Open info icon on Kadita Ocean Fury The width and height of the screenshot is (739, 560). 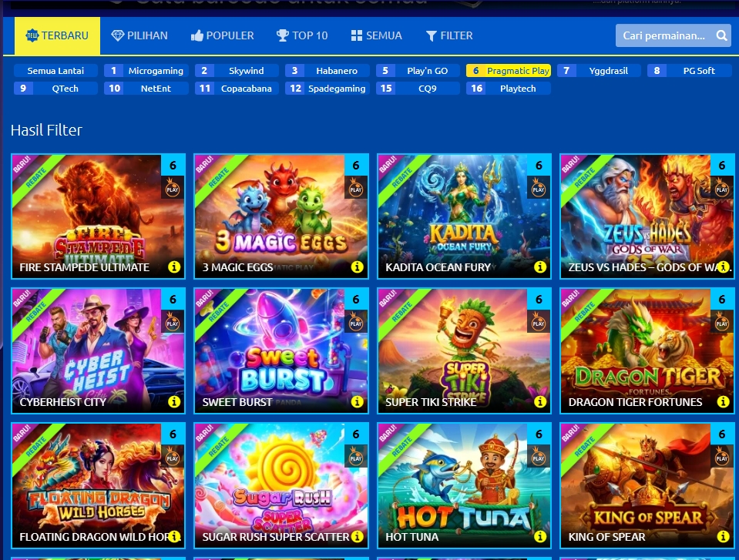pyautogui.click(x=539, y=267)
